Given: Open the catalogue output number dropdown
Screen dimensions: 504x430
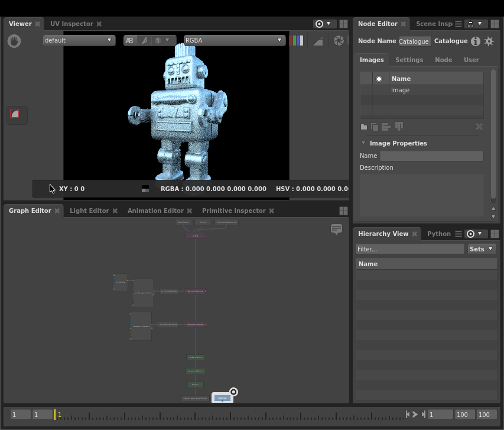Looking at the screenshot, I should pyautogui.click(x=162, y=41).
